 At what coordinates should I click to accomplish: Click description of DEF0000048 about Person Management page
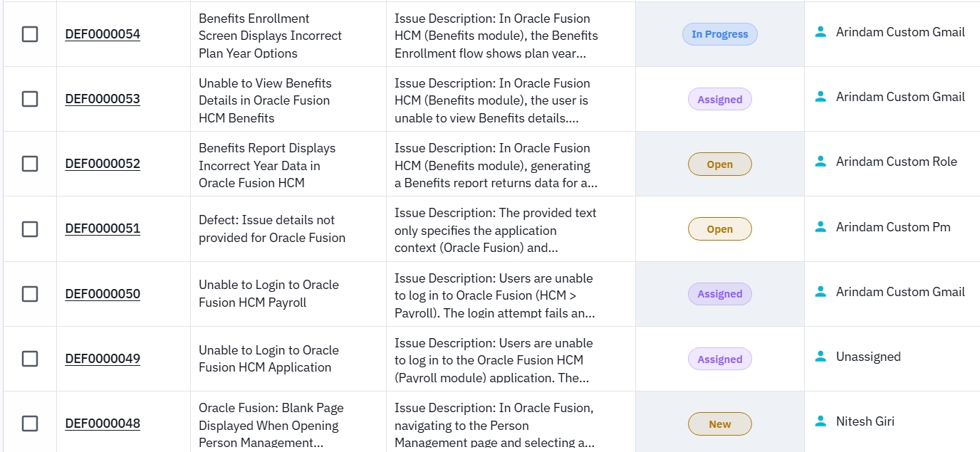pos(495,425)
